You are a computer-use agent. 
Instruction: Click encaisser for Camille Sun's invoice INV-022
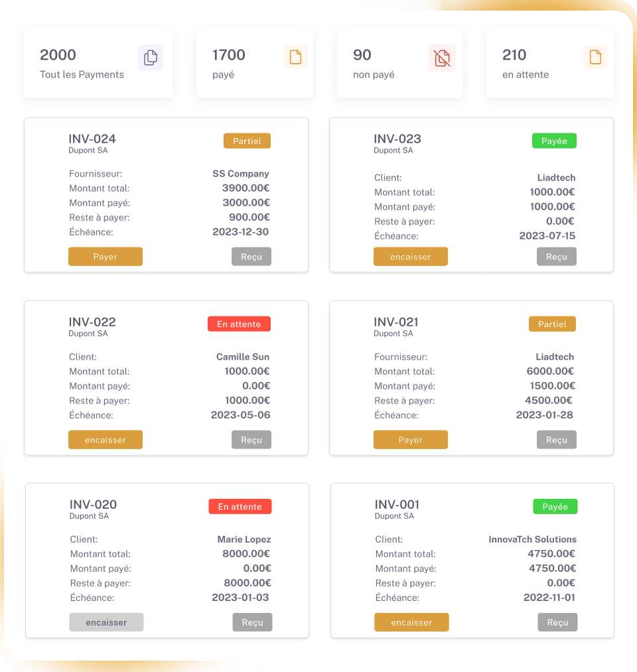tap(106, 440)
